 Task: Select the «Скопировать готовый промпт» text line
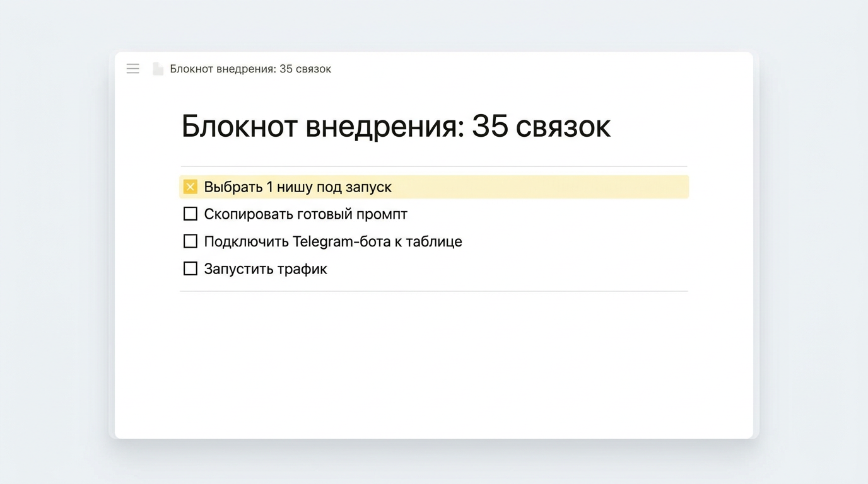[306, 214]
